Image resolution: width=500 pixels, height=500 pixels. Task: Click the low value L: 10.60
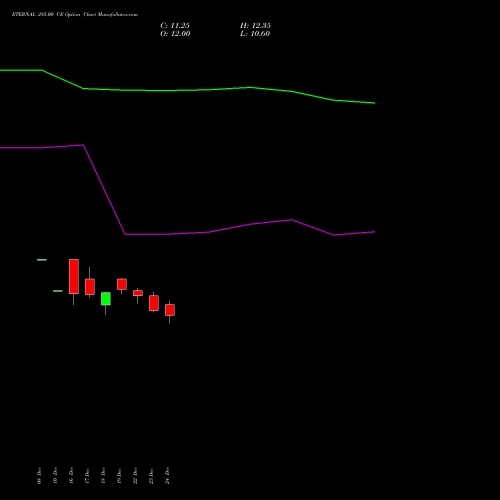tap(255, 34)
